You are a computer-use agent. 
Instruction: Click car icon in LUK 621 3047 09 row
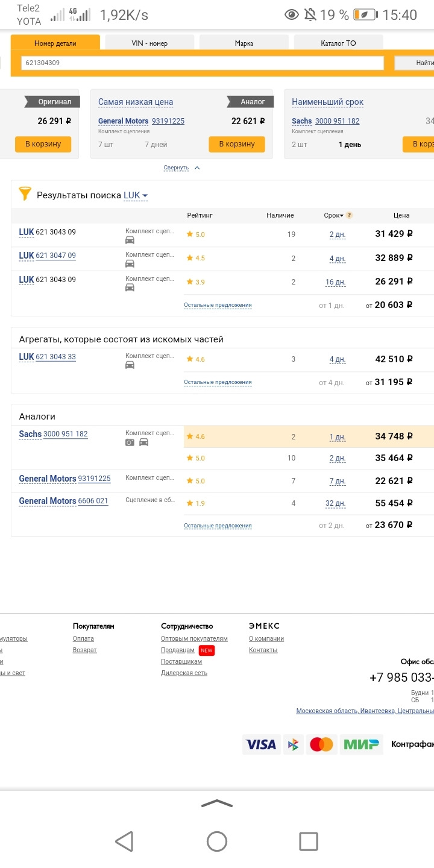[130, 263]
